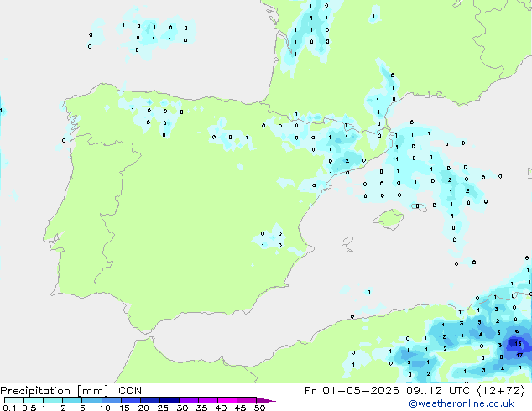Click the '10' legend scale label
The height and width of the screenshot is (411, 532).
tap(105, 408)
